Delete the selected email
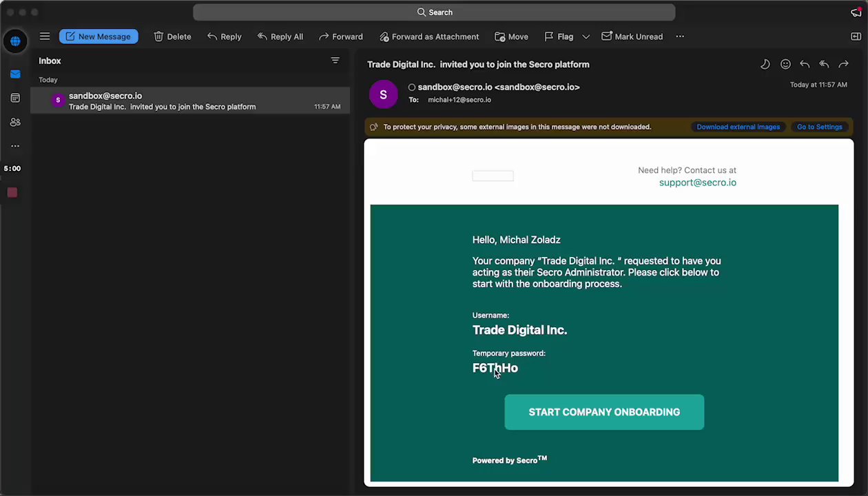Screen dimensions: 868x496 172,37
